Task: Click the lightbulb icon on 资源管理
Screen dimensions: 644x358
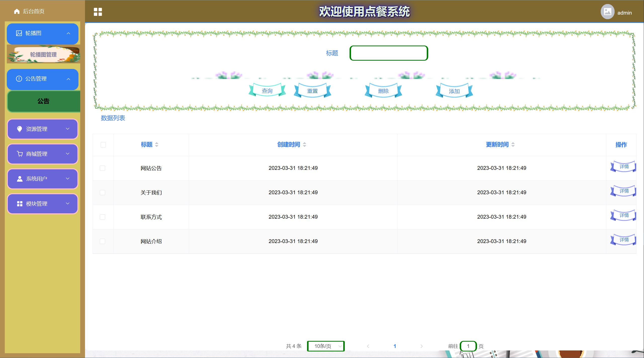Action: coord(19,129)
